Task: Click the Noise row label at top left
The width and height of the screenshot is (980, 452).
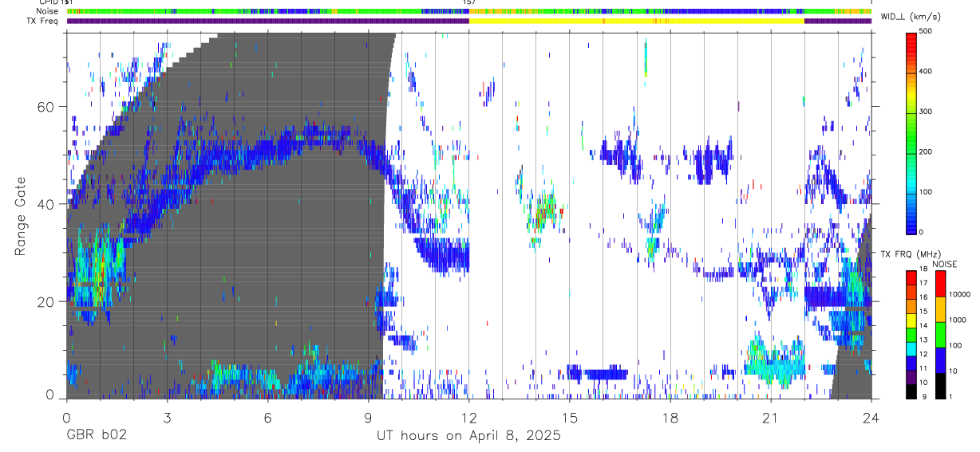Action: [47, 11]
